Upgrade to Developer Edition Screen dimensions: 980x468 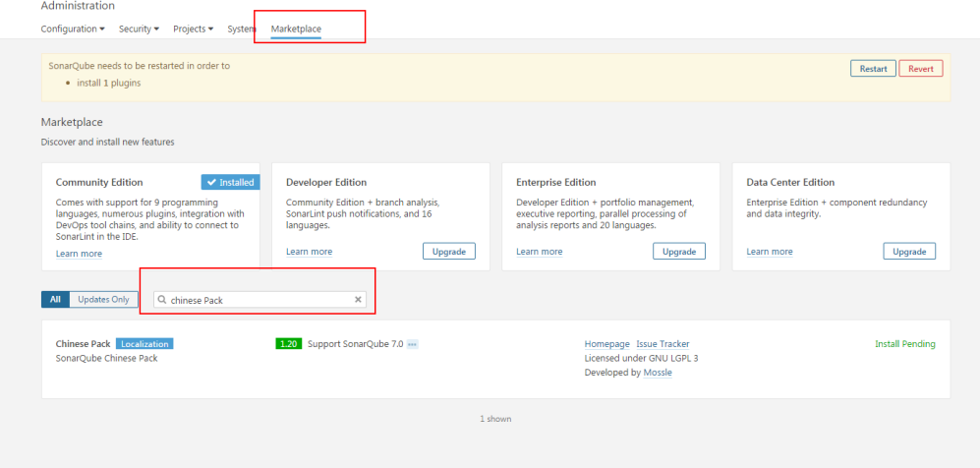(x=449, y=251)
